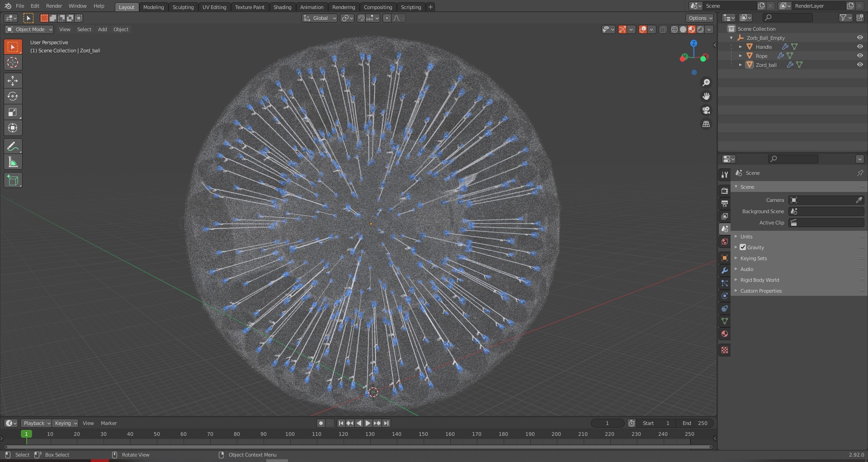Click the Play animation button
The image size is (868, 462).
coord(368,423)
